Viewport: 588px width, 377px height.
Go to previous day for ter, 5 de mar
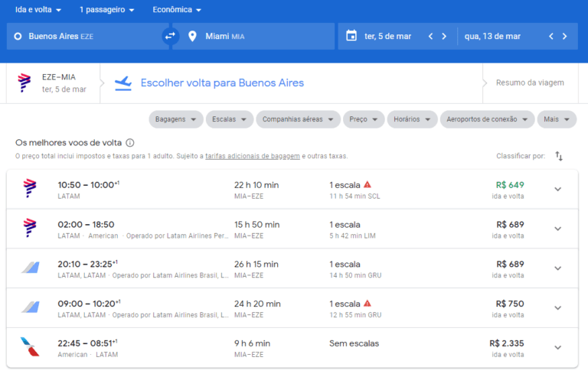pos(430,36)
